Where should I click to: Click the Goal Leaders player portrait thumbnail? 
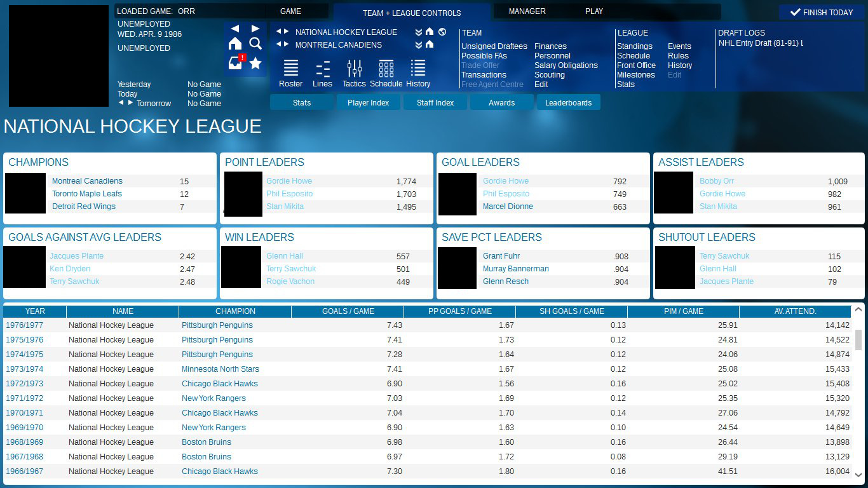point(458,194)
